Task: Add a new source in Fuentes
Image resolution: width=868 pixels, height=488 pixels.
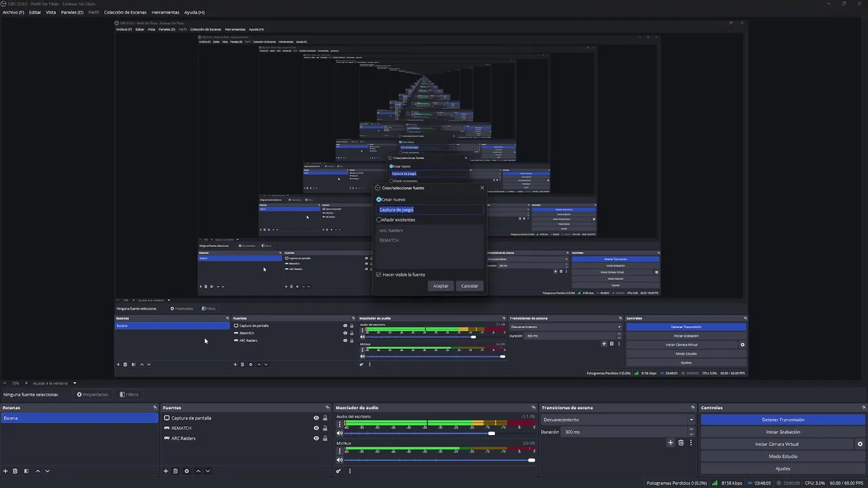Action: click(x=165, y=471)
